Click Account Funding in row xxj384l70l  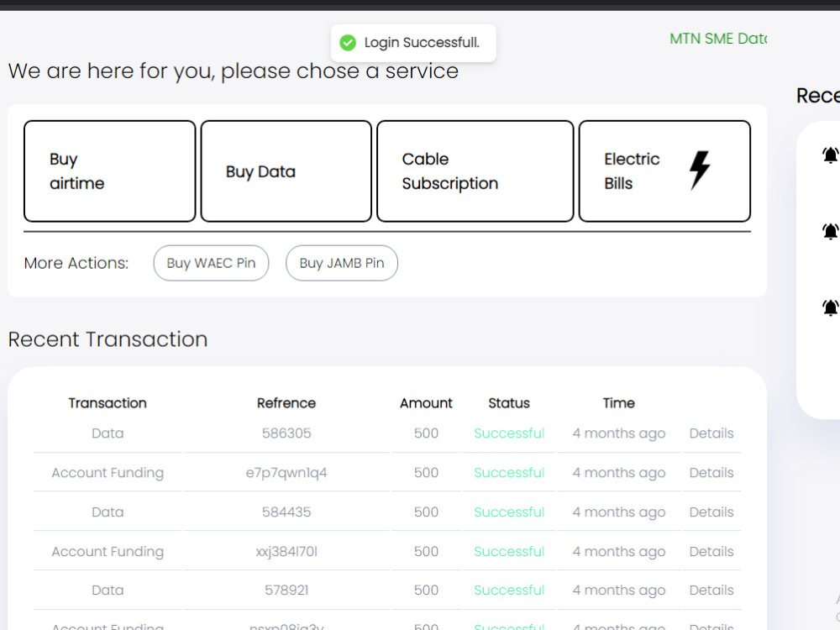[108, 551]
